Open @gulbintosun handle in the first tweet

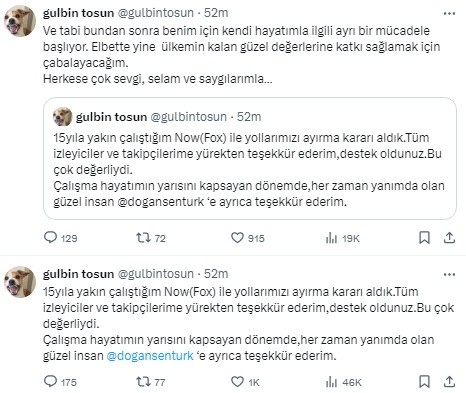[156, 13]
